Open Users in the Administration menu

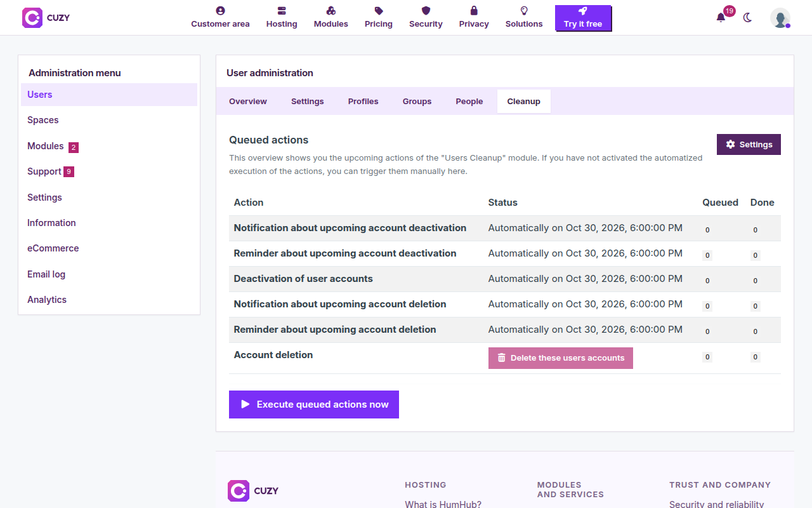pos(109,95)
